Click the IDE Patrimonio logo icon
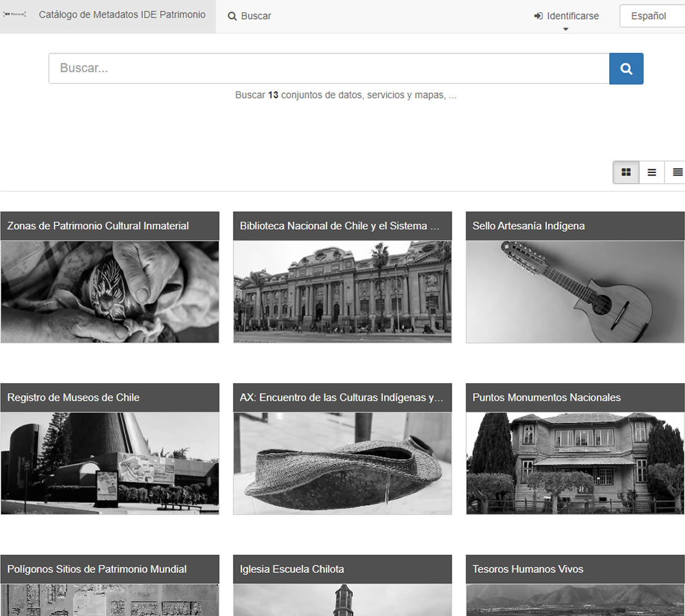This screenshot has width=685, height=616. (x=15, y=15)
